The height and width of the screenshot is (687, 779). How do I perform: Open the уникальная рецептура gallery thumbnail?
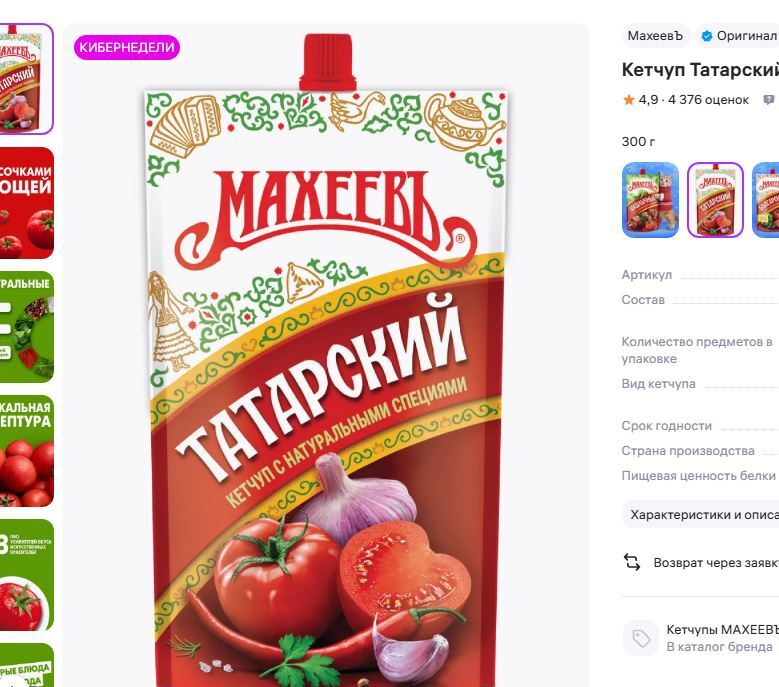26,451
